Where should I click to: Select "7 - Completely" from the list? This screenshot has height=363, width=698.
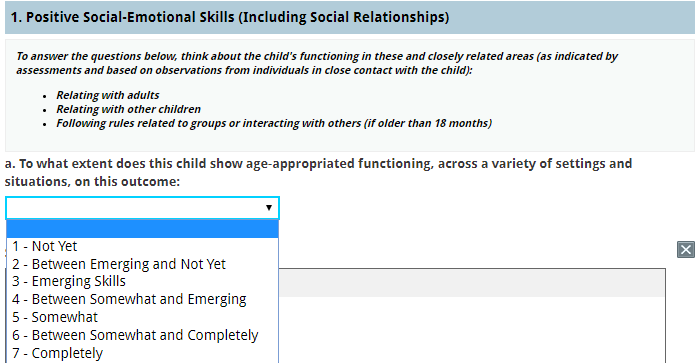point(57,353)
